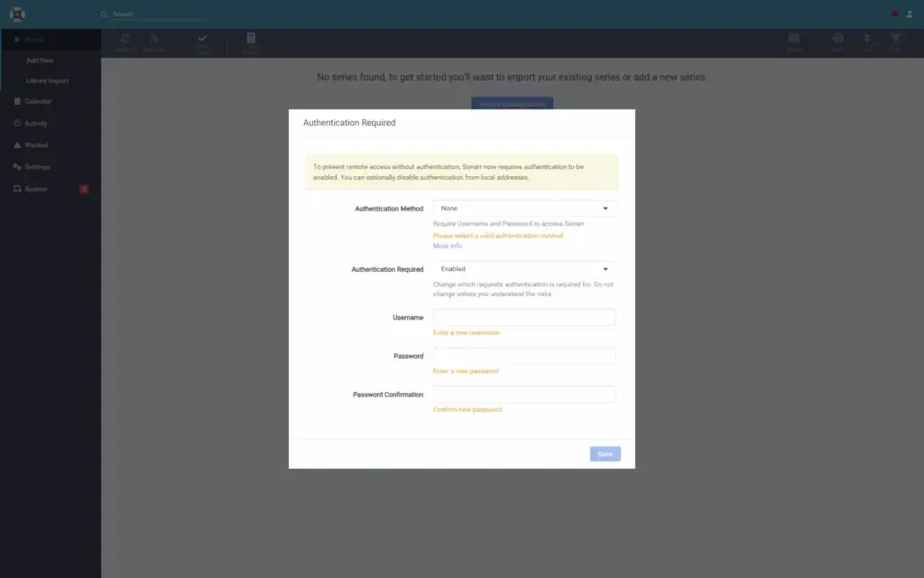Click the System badge showing alerts count
The width and height of the screenshot is (924, 578).
[84, 189]
